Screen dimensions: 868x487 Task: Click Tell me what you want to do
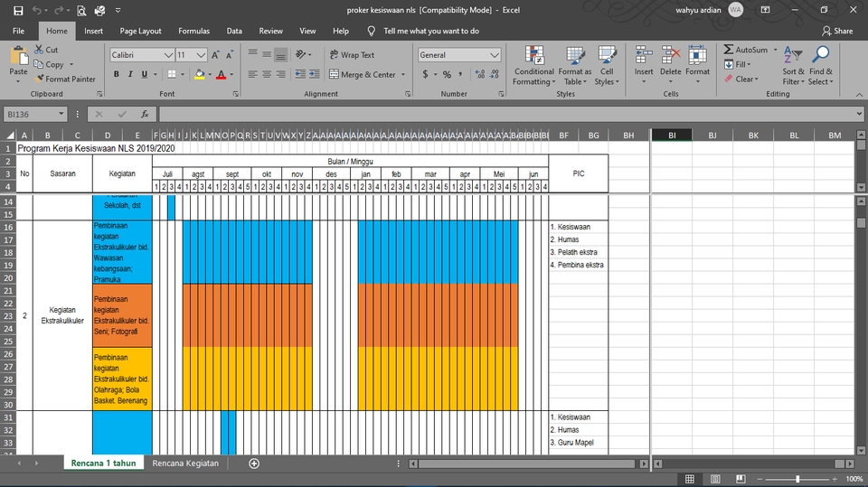pos(431,31)
